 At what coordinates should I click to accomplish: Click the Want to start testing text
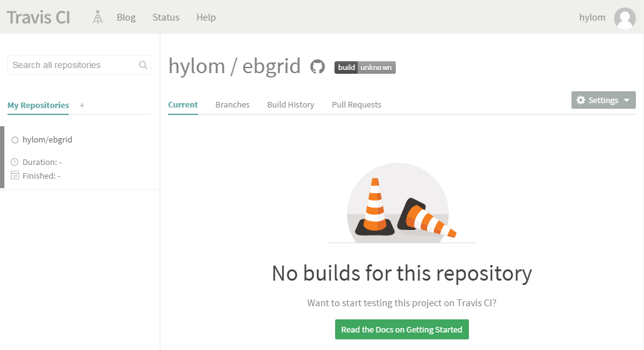click(x=401, y=303)
